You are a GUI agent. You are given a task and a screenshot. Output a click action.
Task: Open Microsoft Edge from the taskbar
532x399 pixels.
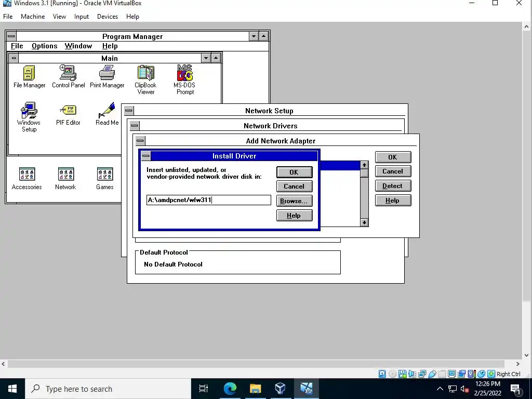(230, 389)
